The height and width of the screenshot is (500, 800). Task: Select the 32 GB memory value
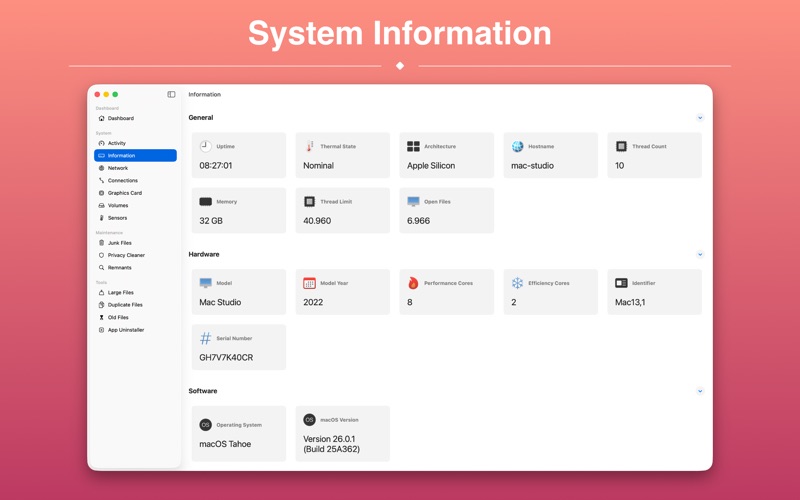pos(211,221)
